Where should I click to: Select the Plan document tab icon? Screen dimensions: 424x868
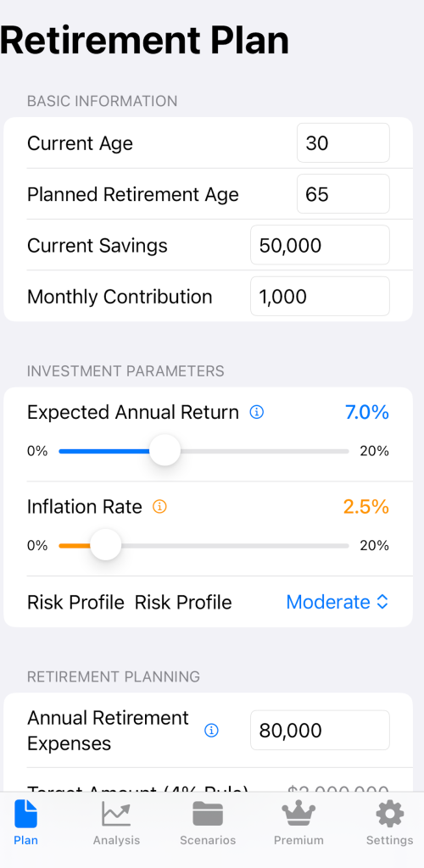tap(25, 815)
